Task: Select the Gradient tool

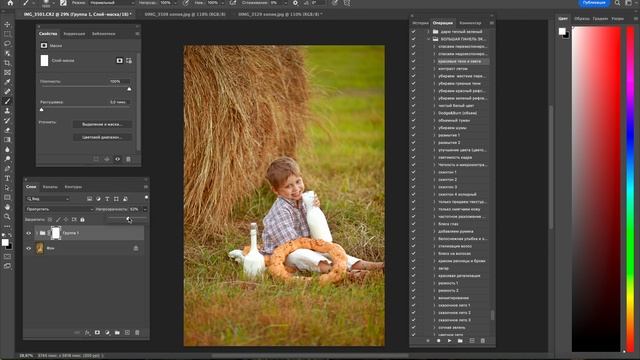Action: tap(7, 140)
